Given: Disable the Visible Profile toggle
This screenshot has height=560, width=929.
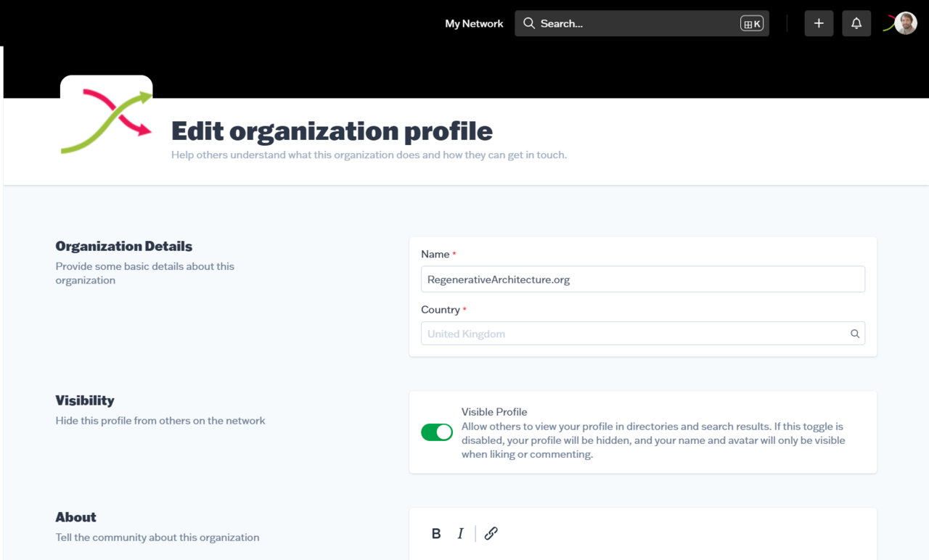Looking at the screenshot, I should [437, 432].
